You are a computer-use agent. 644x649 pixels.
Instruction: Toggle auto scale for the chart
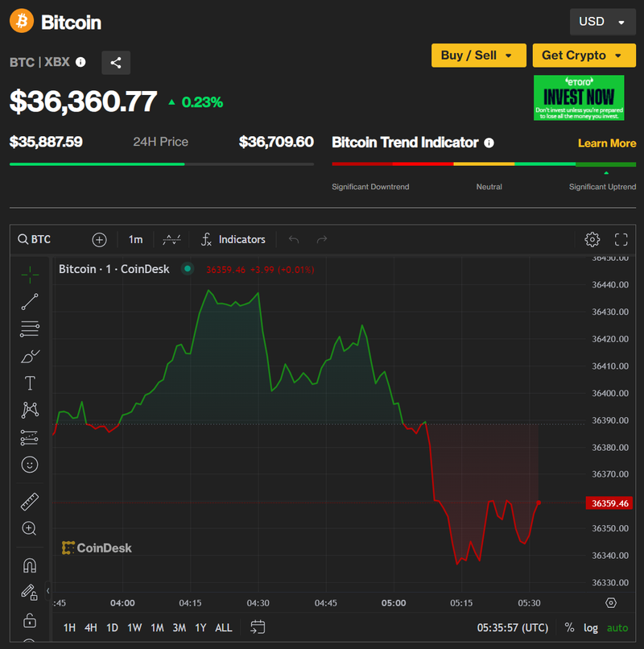(617, 627)
